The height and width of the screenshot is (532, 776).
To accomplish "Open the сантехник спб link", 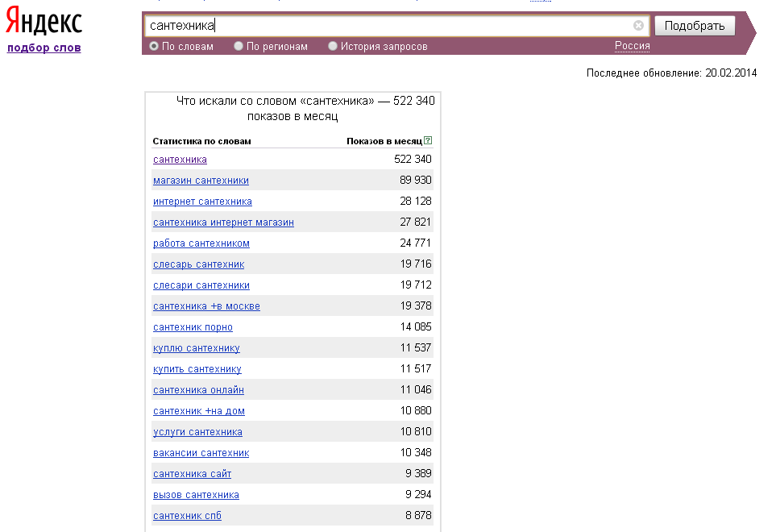I will (x=187, y=516).
